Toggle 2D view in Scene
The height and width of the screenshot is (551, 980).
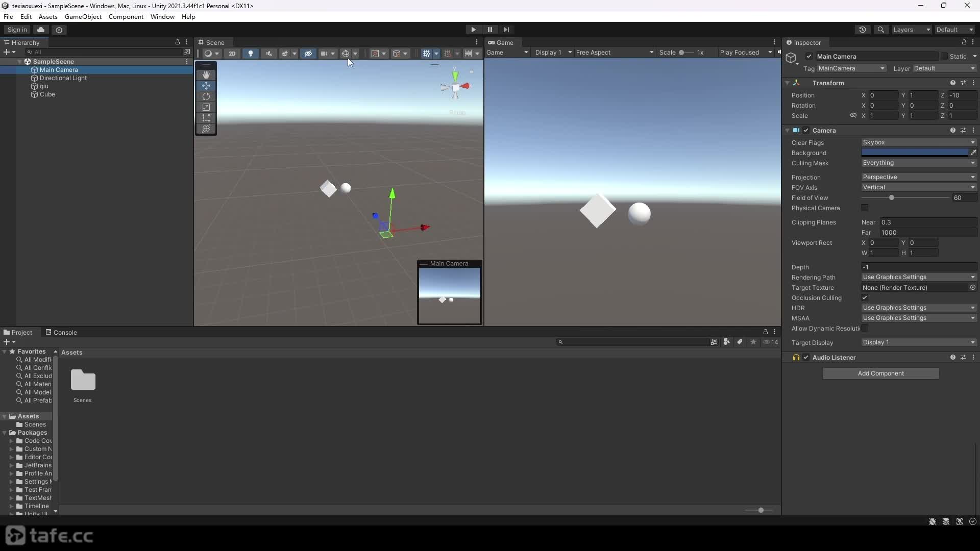[x=232, y=53]
